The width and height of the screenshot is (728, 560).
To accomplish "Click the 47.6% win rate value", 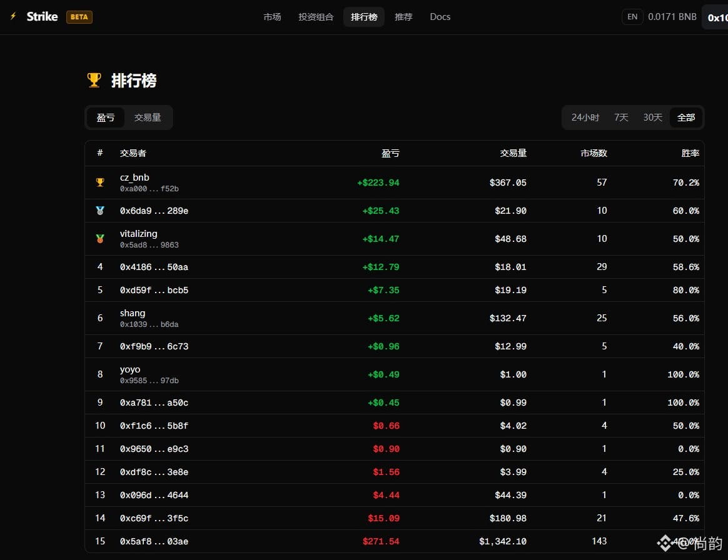I will (685, 518).
